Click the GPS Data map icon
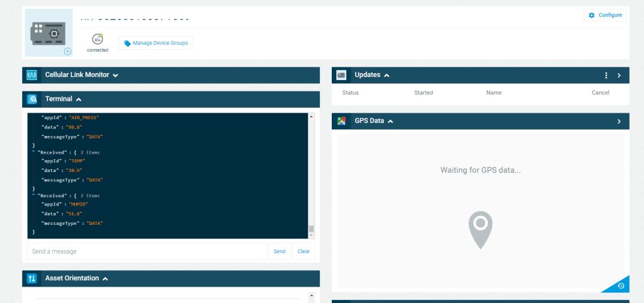The height and width of the screenshot is (303, 644). click(x=342, y=121)
